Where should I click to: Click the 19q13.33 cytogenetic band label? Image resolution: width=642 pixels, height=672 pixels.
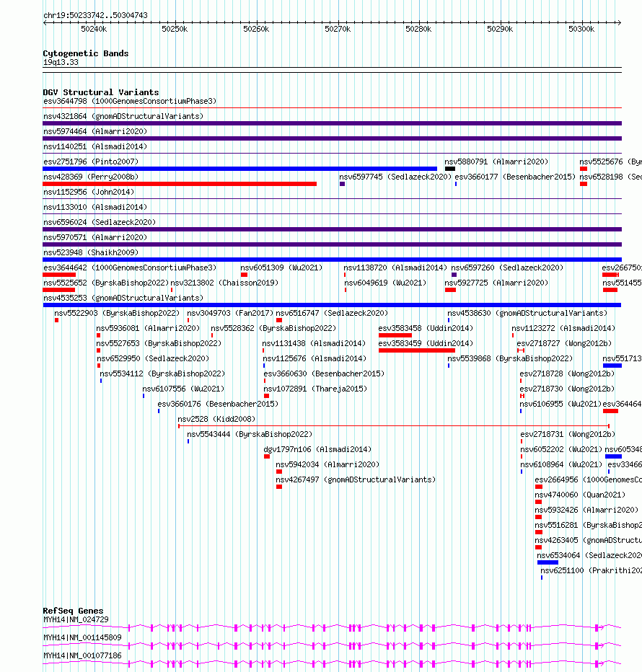[61, 62]
